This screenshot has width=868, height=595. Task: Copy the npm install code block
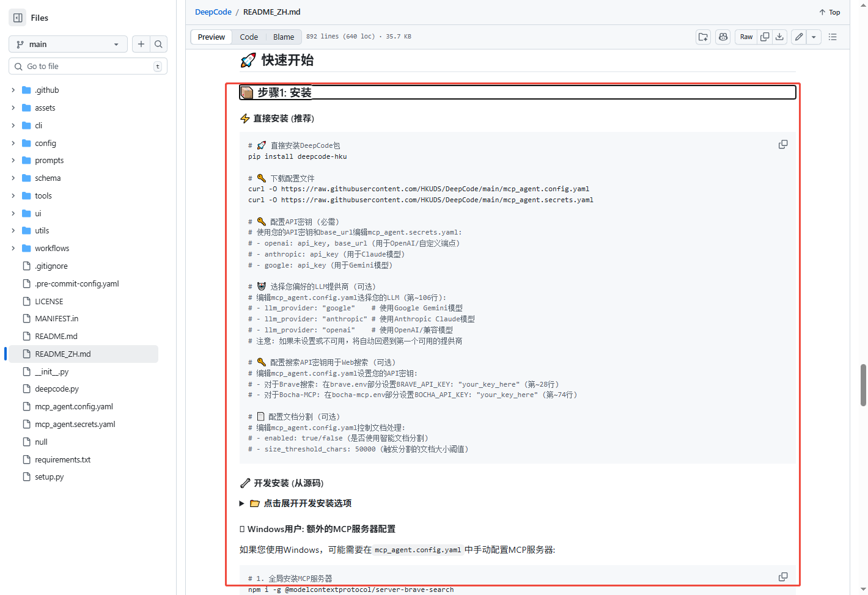(783, 577)
